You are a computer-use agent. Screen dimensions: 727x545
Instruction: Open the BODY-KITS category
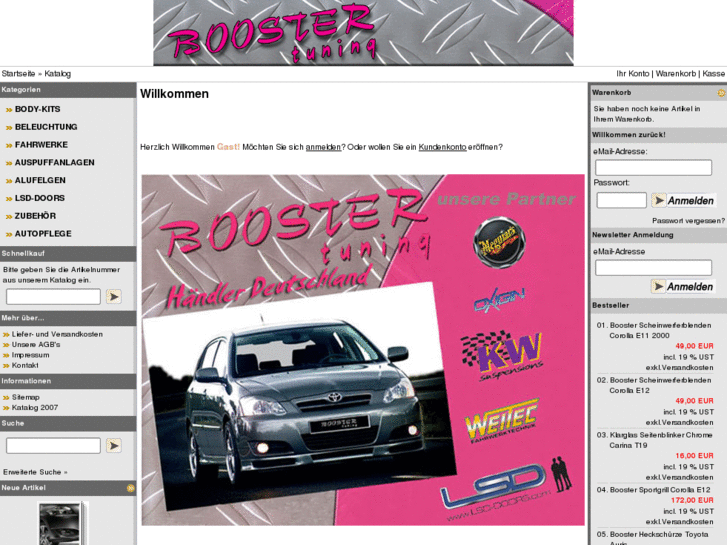(x=38, y=109)
